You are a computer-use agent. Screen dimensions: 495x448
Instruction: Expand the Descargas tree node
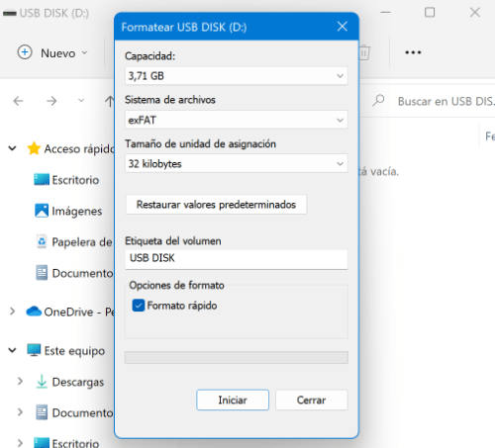(20, 382)
